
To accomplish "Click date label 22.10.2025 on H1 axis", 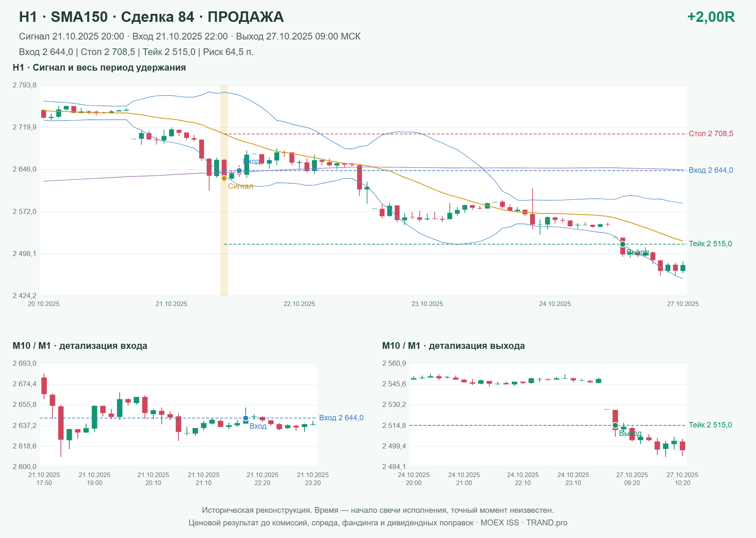I will [299, 304].
